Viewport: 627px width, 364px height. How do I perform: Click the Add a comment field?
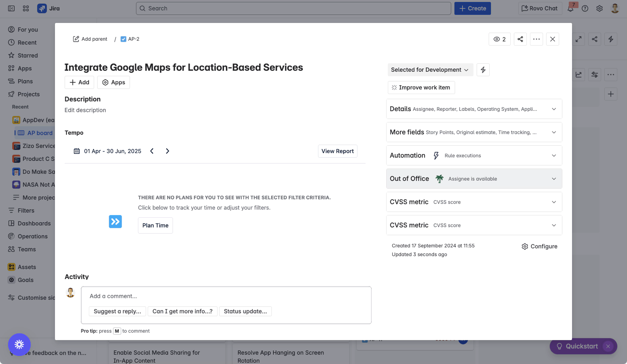pyautogui.click(x=226, y=296)
